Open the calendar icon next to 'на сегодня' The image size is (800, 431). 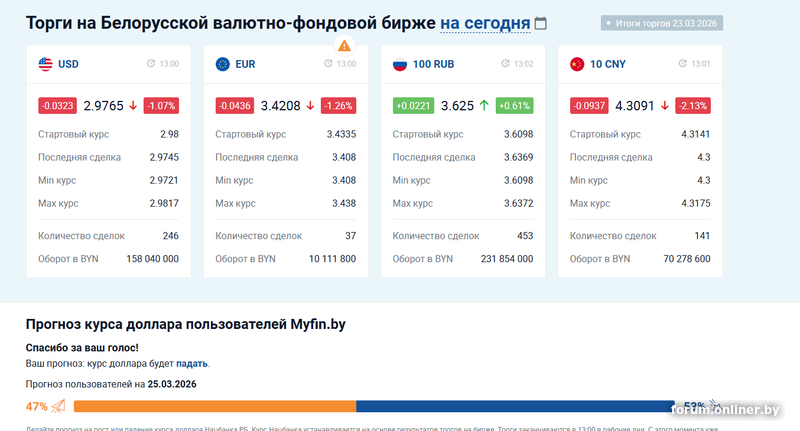540,23
